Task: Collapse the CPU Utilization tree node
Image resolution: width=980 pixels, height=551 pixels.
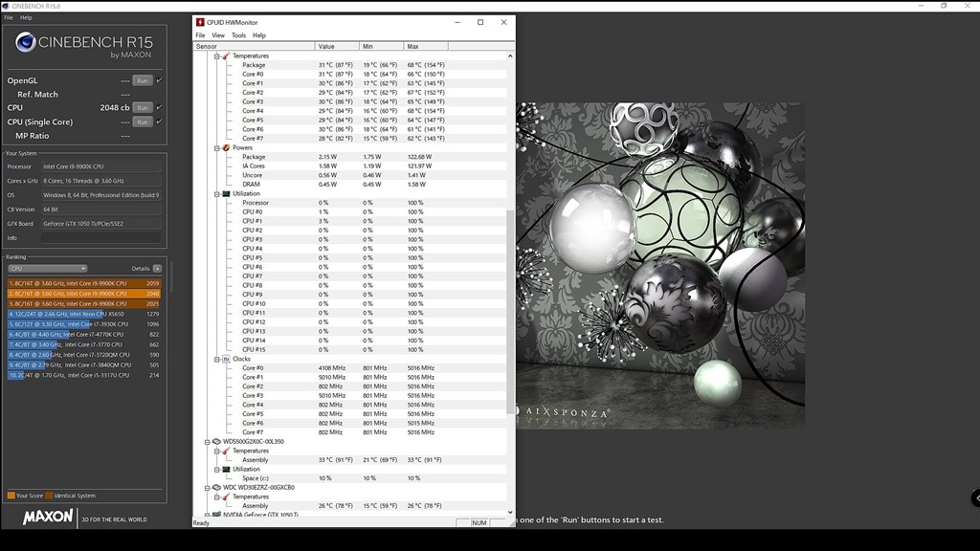Action: 217,194
